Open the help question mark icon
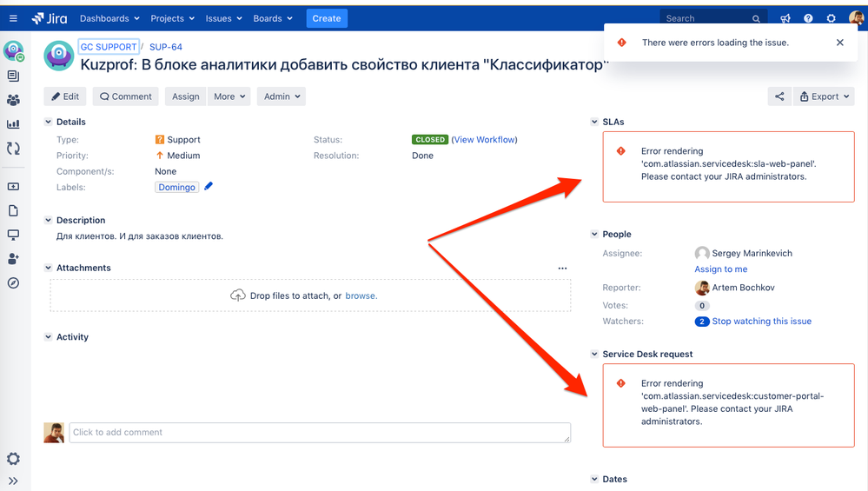 [808, 18]
